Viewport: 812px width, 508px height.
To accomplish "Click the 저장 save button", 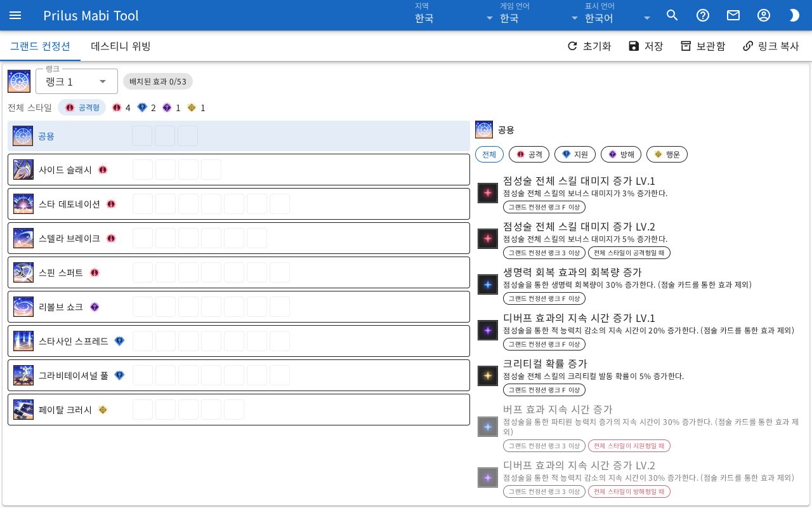I will [x=645, y=46].
